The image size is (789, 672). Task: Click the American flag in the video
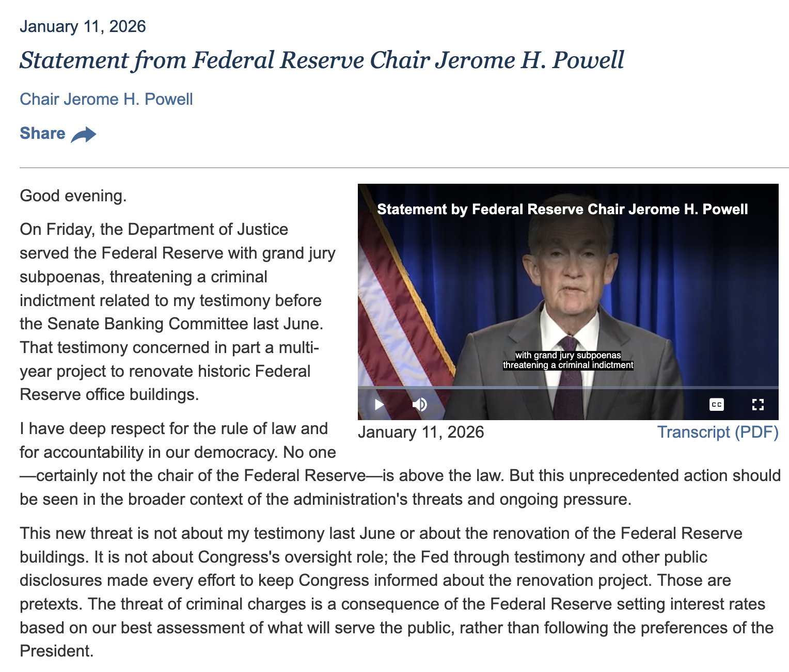click(x=392, y=310)
